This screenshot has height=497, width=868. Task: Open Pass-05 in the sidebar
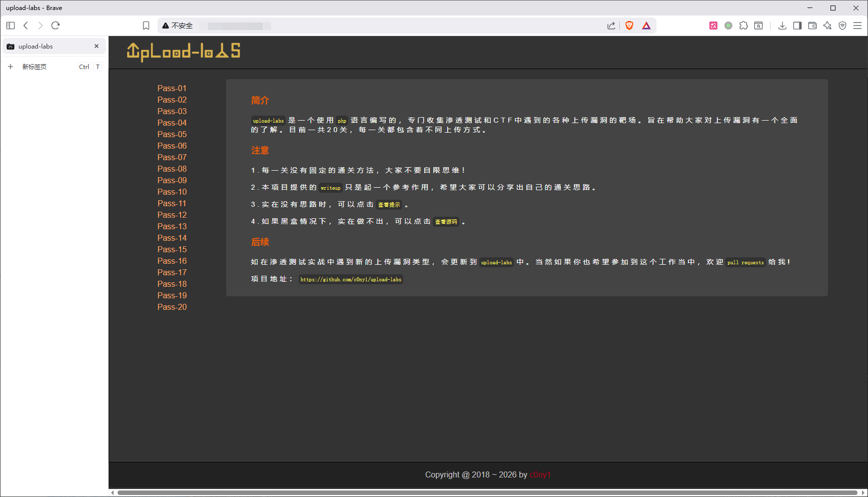click(172, 134)
